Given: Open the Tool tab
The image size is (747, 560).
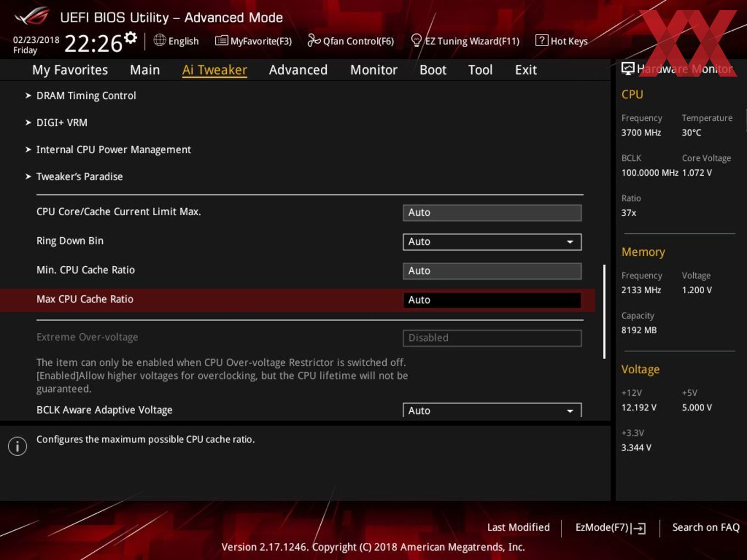Looking at the screenshot, I should [x=481, y=70].
